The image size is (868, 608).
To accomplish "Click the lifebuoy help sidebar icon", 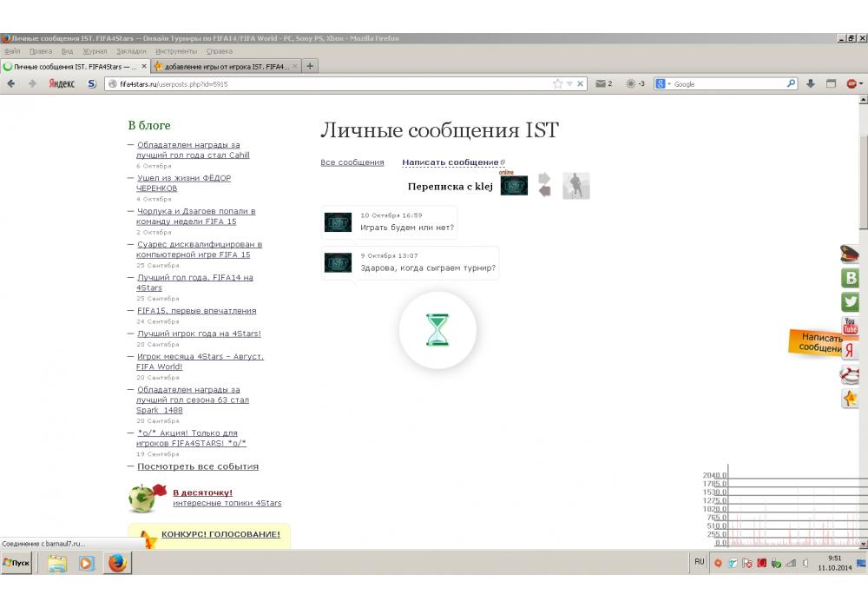I will (x=851, y=375).
